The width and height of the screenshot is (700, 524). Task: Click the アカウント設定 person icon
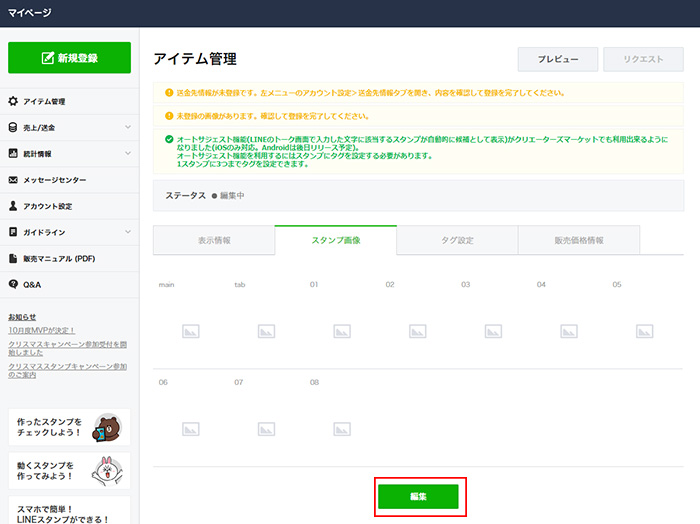13,206
